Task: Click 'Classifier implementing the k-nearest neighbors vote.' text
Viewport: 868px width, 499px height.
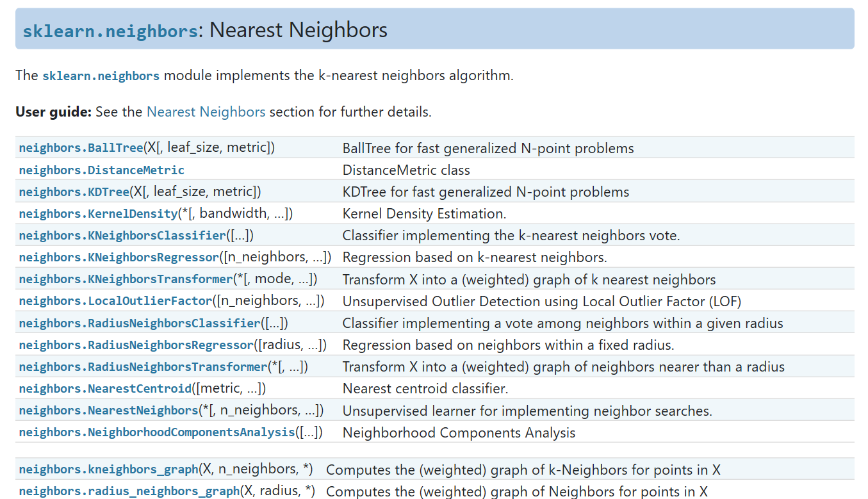Action: pyautogui.click(x=511, y=235)
